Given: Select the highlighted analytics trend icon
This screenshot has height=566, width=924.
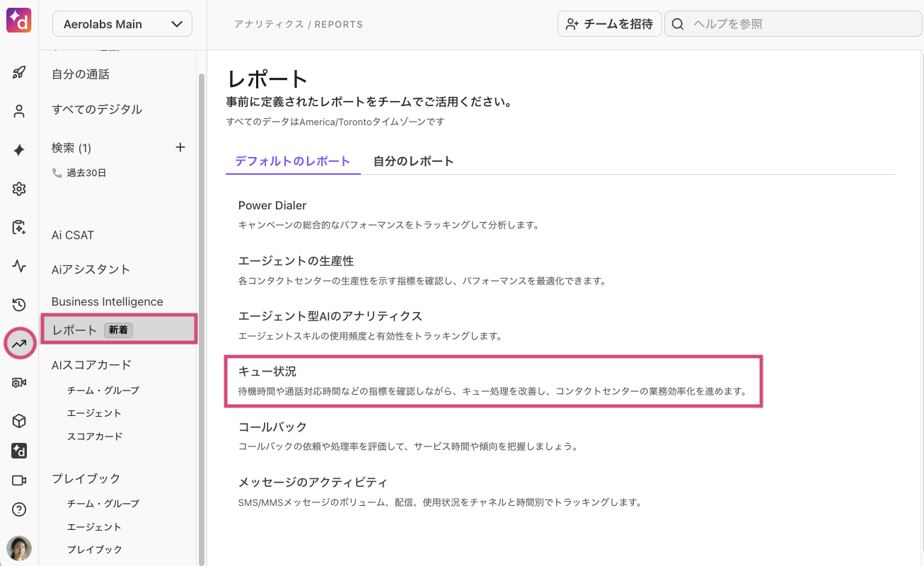Looking at the screenshot, I should [19, 343].
